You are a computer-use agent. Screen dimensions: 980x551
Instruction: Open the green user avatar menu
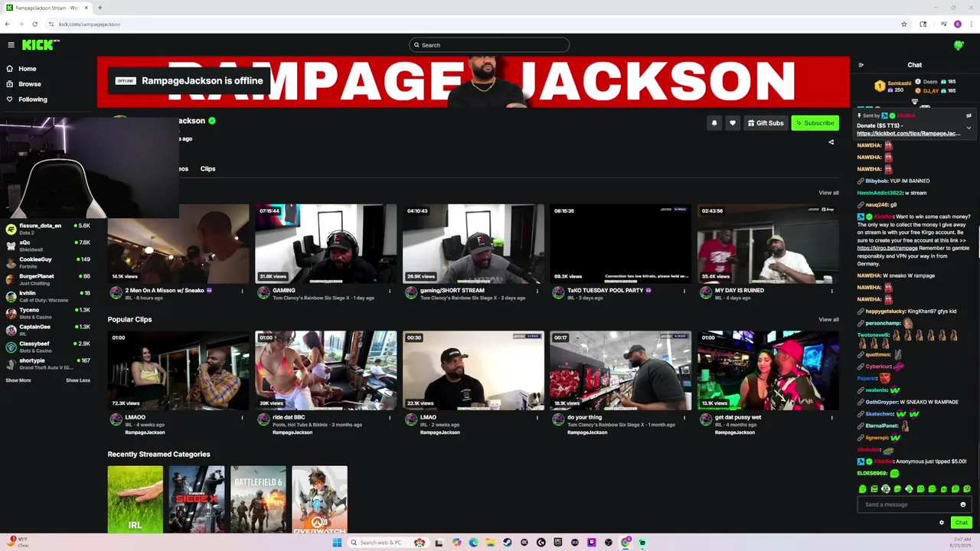pyautogui.click(x=958, y=45)
